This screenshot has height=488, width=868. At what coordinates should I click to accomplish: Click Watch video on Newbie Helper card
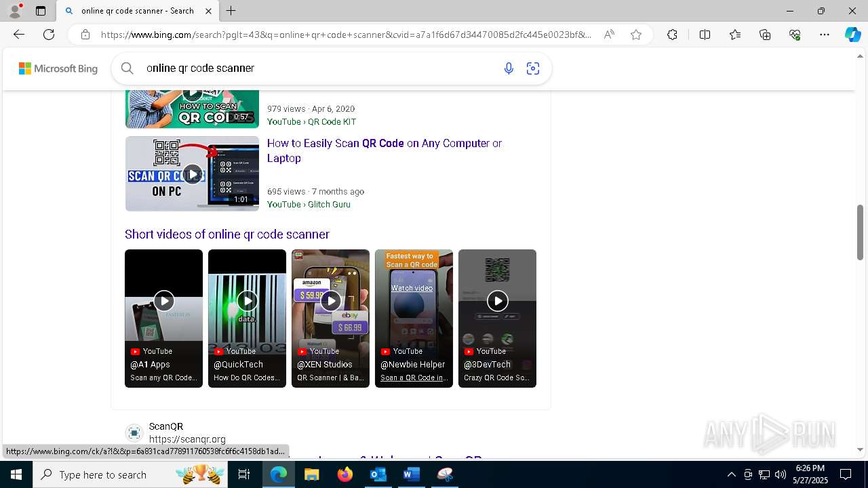[x=412, y=288]
